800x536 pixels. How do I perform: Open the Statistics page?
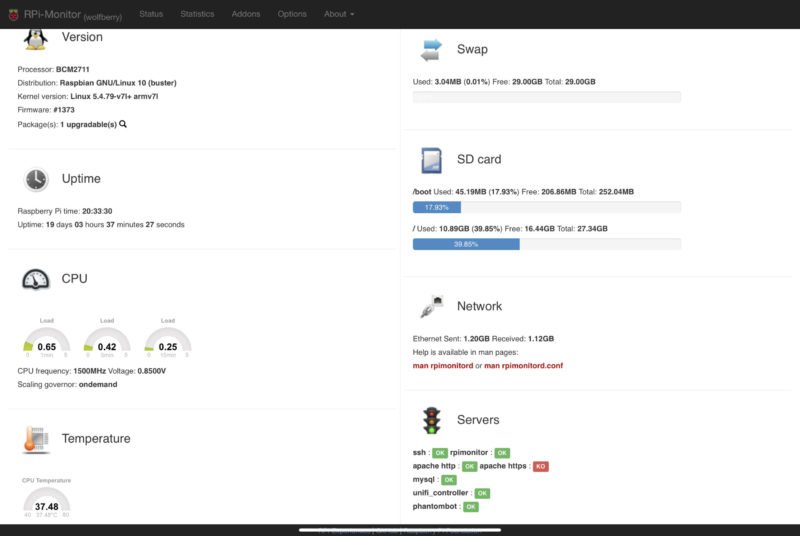197,14
